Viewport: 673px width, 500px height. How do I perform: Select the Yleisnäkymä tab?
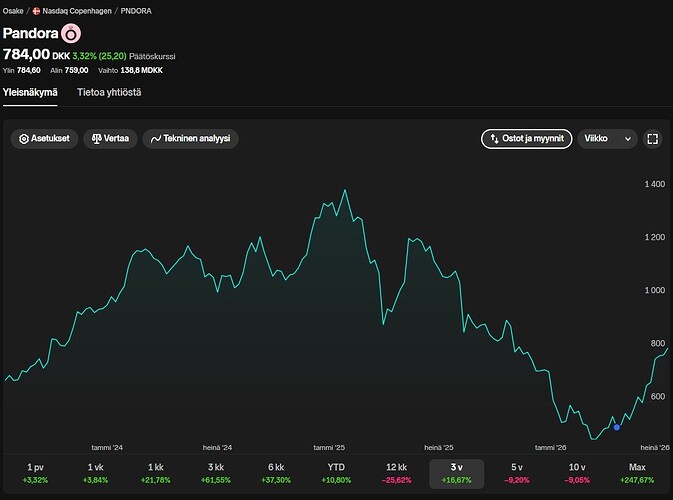click(30, 92)
